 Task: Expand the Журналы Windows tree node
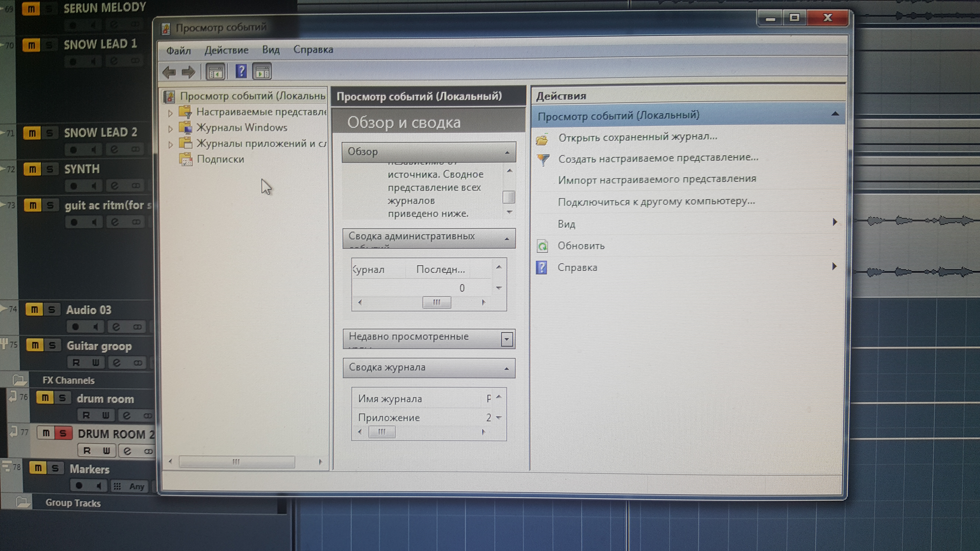[170, 129]
